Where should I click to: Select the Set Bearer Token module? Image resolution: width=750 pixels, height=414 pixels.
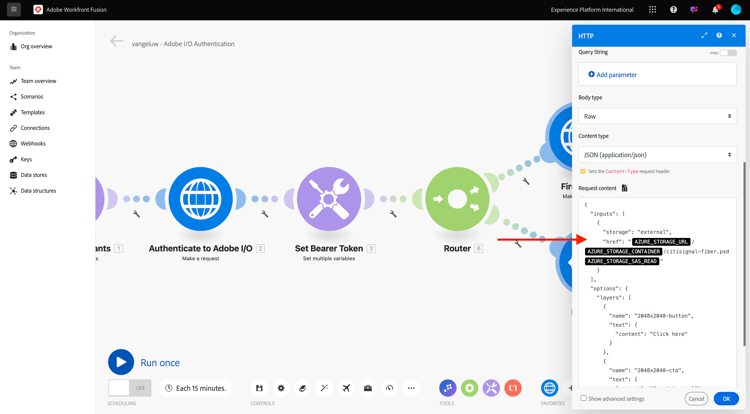tap(329, 199)
